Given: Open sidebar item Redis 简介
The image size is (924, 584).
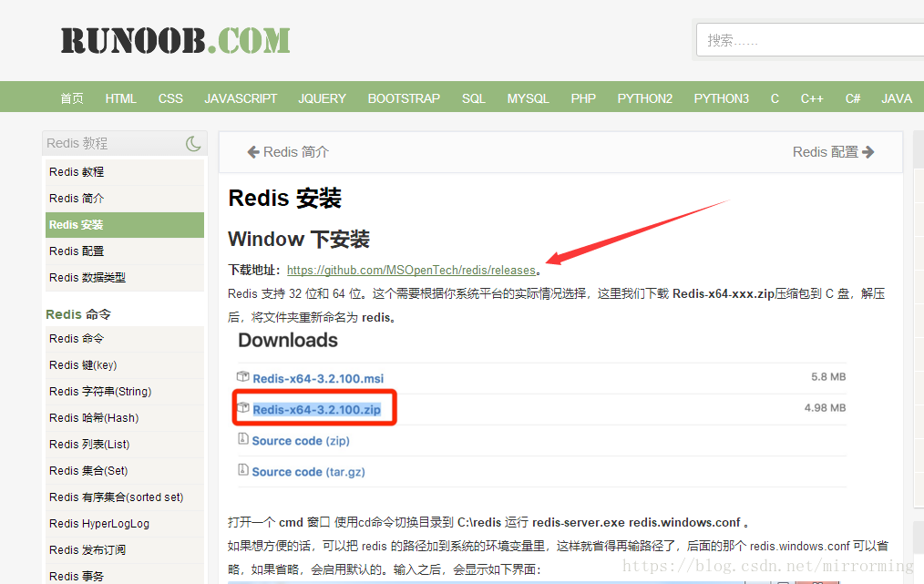Looking at the screenshot, I should pos(124,199).
